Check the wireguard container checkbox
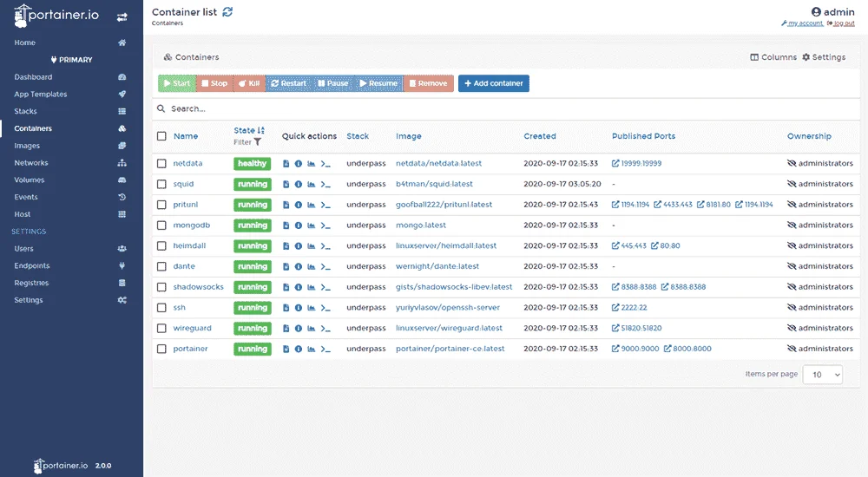 [161, 328]
